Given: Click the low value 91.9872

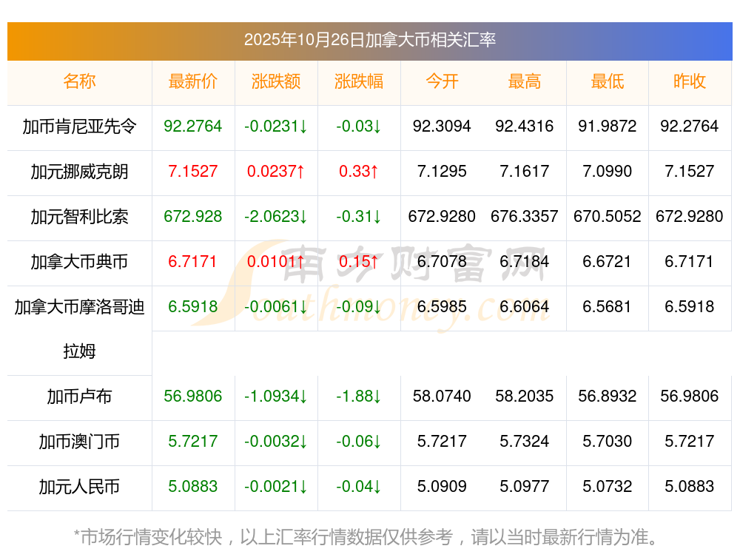Looking at the screenshot, I should 608,126.
